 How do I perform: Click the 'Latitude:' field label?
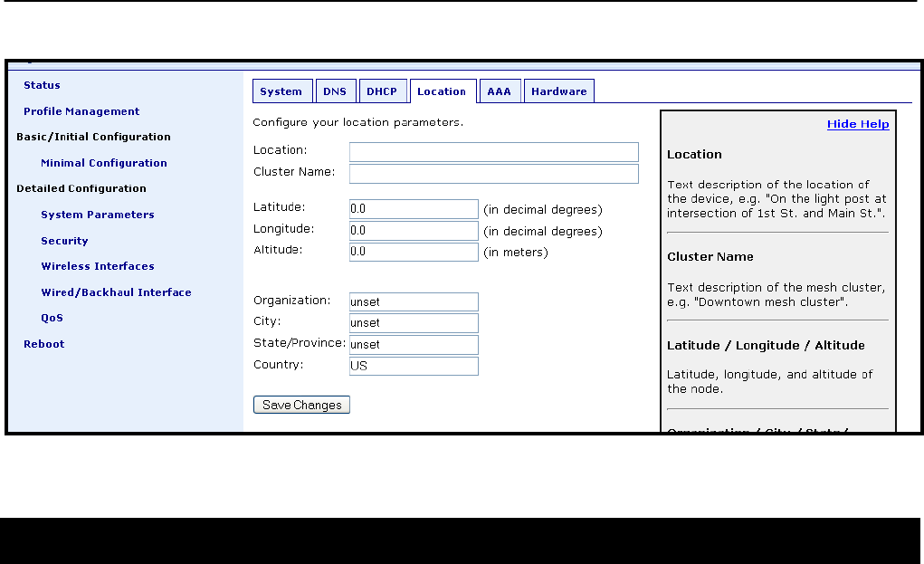[x=280, y=206]
